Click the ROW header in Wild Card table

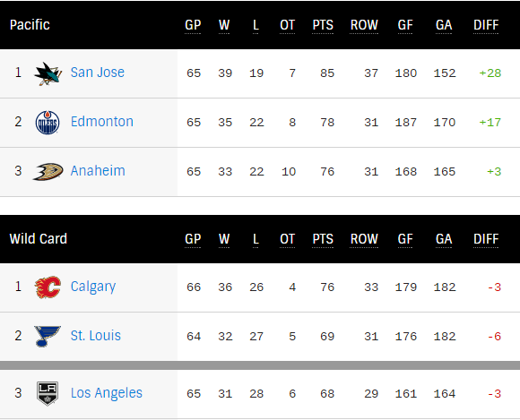pos(364,239)
